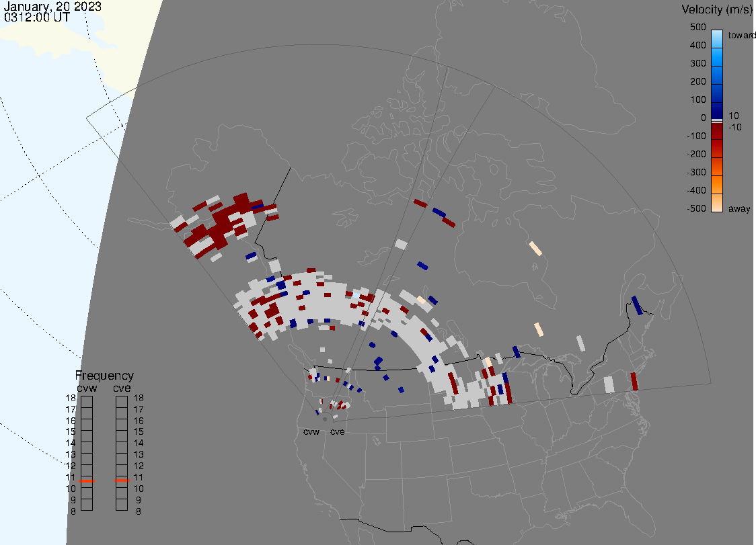756x545 pixels.
Task: Click the '-10' threshold label right of the color bar
Action: tap(734, 127)
